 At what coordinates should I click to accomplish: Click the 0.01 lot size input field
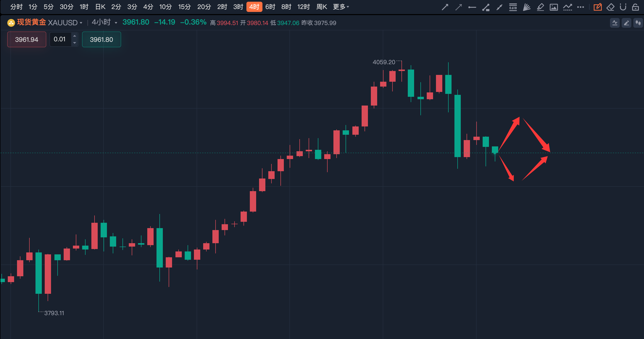[x=60, y=39]
